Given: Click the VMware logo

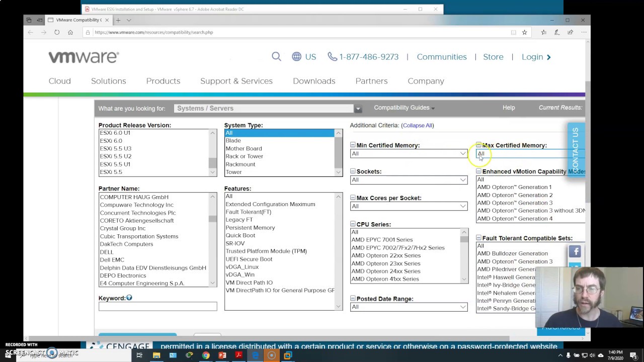Looking at the screenshot, I should click(84, 57).
